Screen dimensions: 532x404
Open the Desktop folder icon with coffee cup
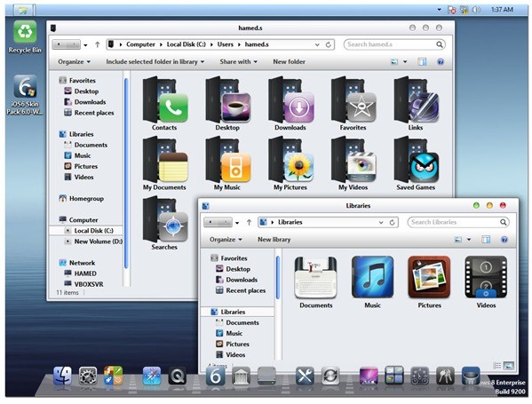[x=228, y=99]
